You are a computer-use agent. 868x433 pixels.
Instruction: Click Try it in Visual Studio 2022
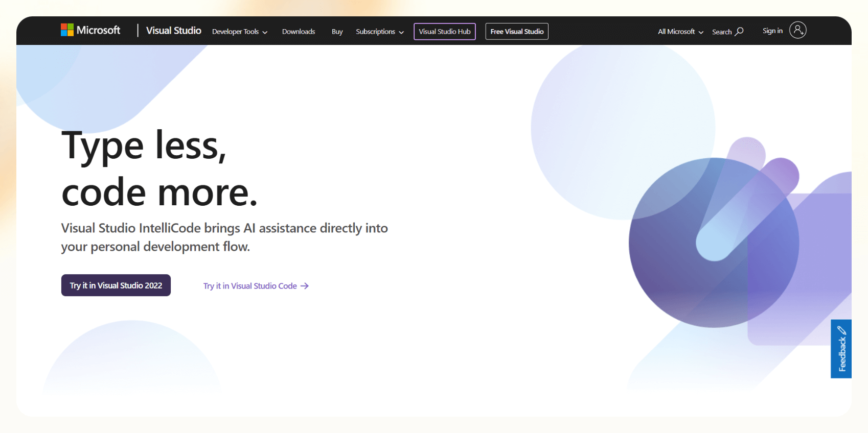(116, 285)
